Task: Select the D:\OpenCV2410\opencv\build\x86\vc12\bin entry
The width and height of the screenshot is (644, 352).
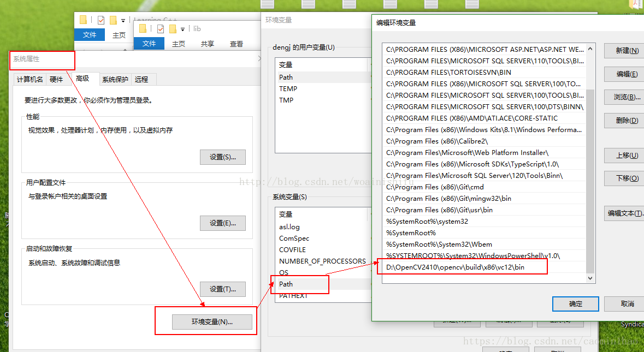Action: 484,267
